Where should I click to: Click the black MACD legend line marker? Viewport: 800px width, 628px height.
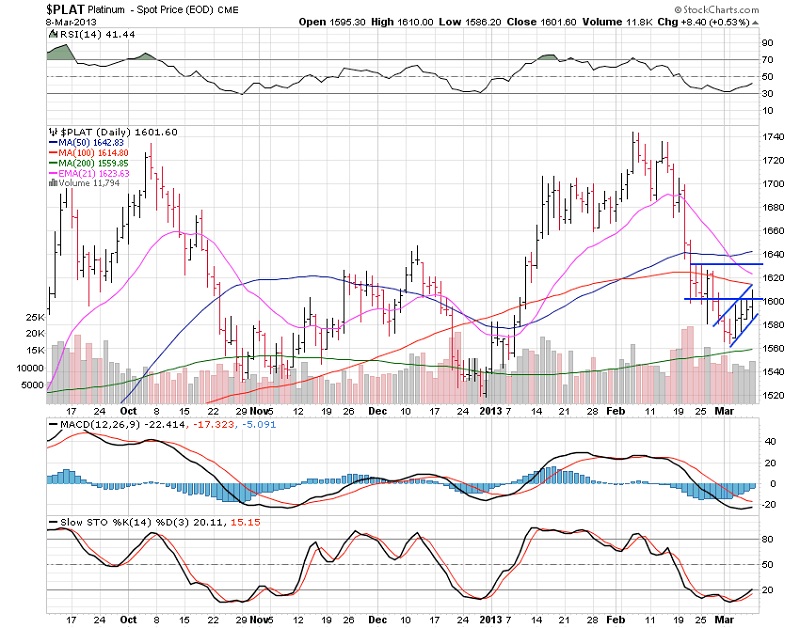(x=54, y=424)
